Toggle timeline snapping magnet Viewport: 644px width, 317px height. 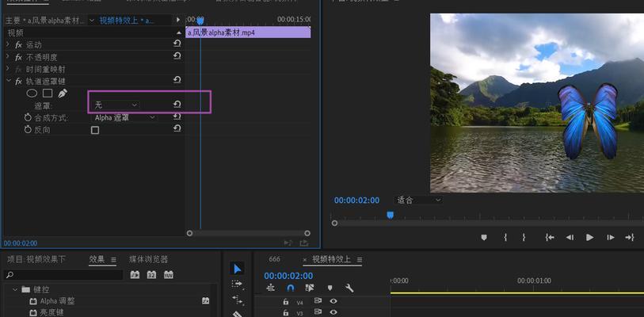click(x=291, y=288)
